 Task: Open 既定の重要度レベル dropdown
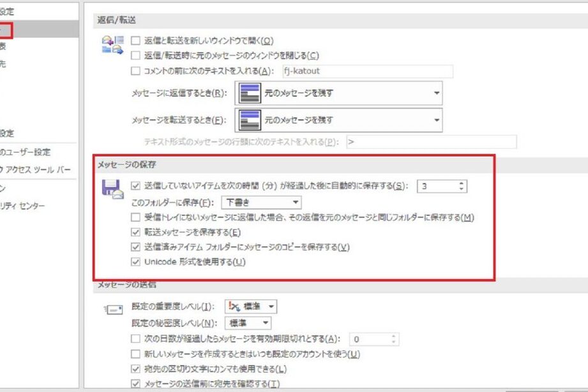(x=271, y=307)
